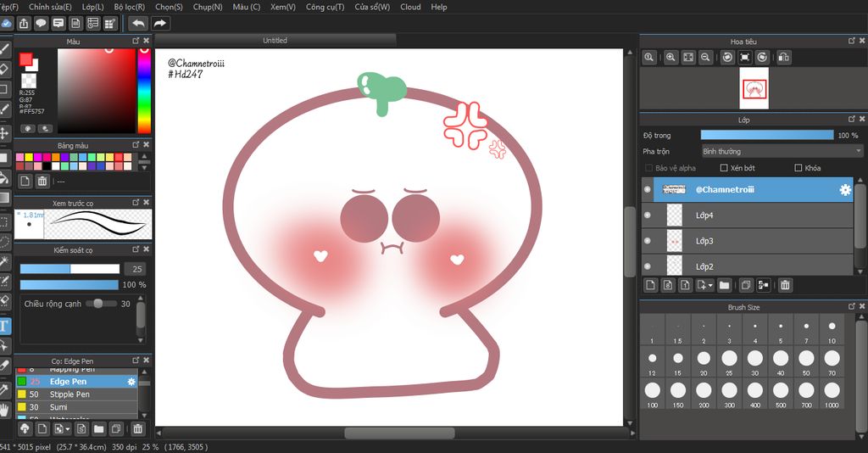Toggle the Bảo vệ alpha checkbox

coord(648,168)
